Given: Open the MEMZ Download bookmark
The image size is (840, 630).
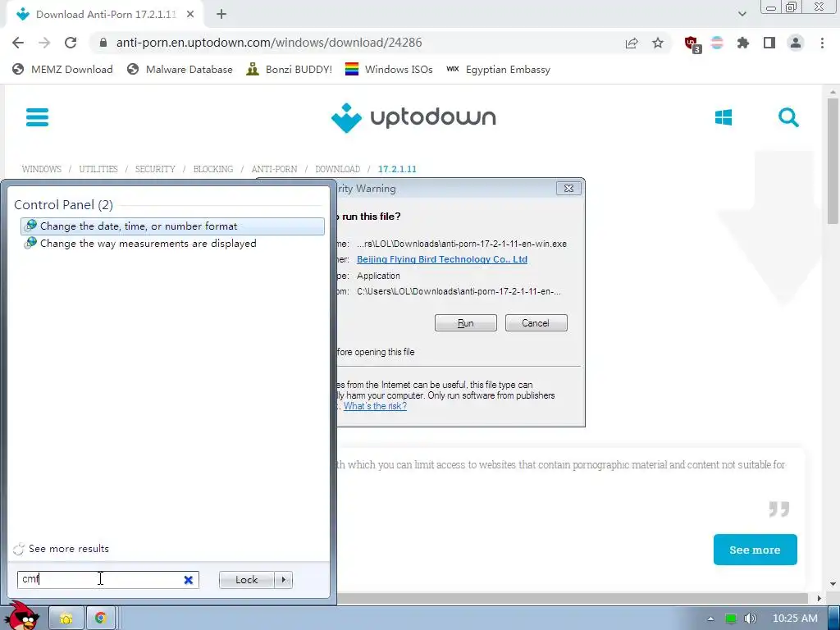Looking at the screenshot, I should [x=62, y=69].
